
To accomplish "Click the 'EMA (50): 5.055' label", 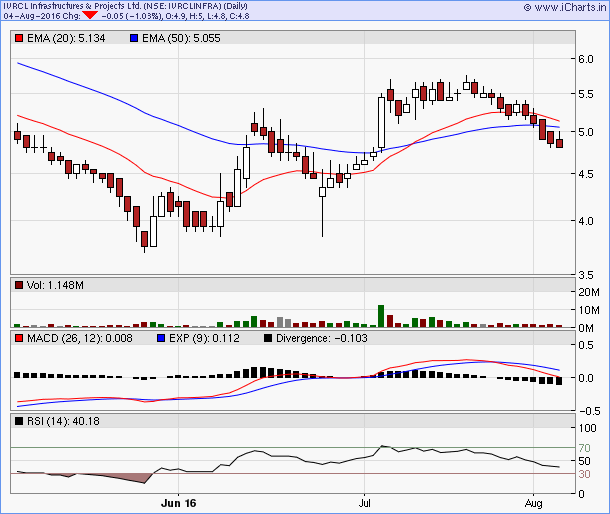I will click(181, 38).
